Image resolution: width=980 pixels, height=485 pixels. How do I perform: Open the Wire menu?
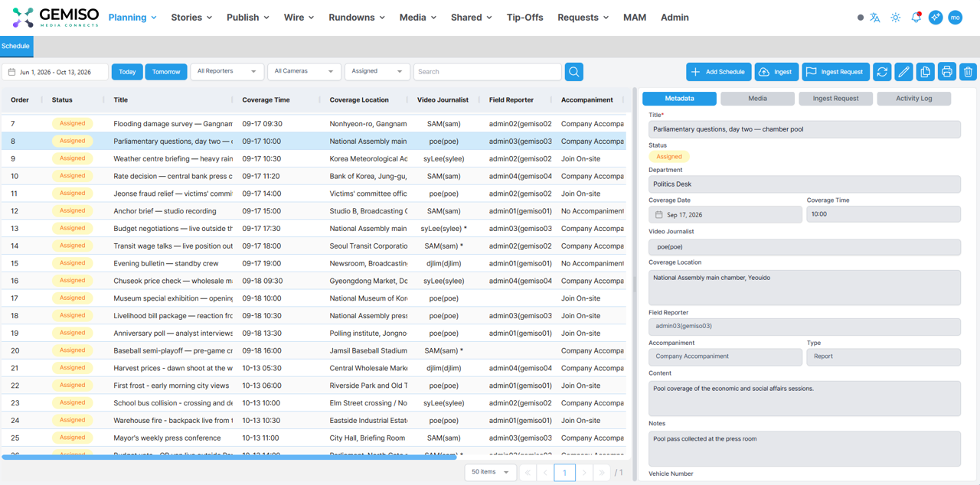point(299,18)
